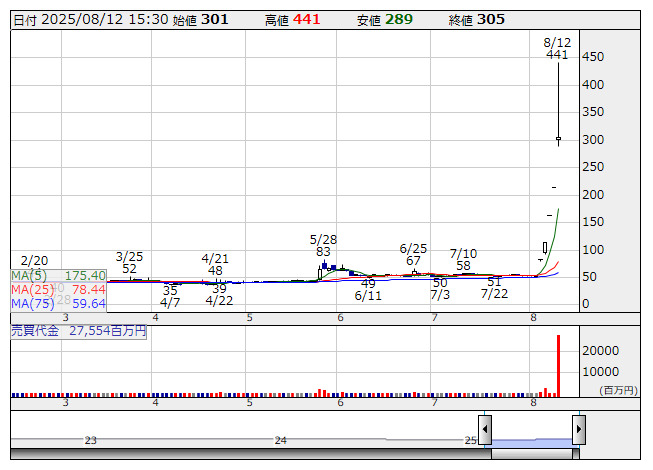Click the 8/12 high label 441
653x470 pixels.
(x=557, y=55)
